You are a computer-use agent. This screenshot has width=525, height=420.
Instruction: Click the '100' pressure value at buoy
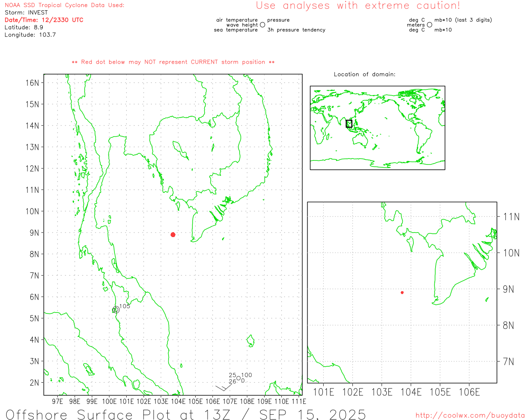pyautogui.click(x=247, y=375)
